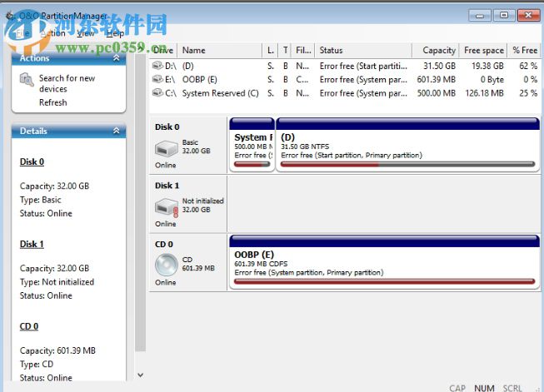Click the (D) partition usage bar

click(407, 164)
